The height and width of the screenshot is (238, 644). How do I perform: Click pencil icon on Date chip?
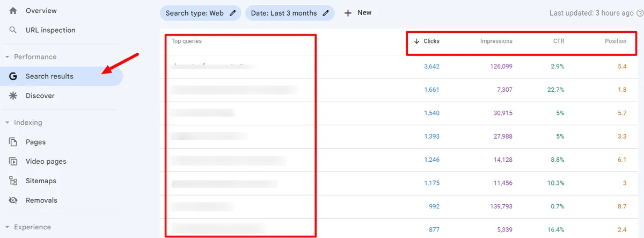325,13
